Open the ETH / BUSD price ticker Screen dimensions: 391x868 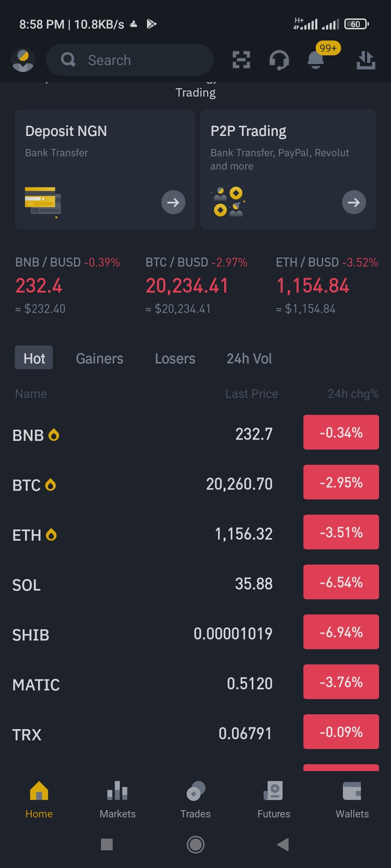click(x=327, y=285)
